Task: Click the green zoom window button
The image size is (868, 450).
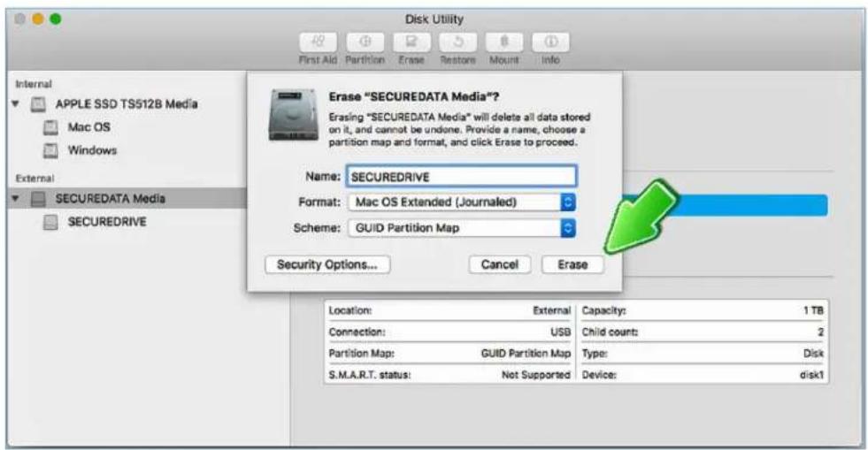Action: point(56,19)
